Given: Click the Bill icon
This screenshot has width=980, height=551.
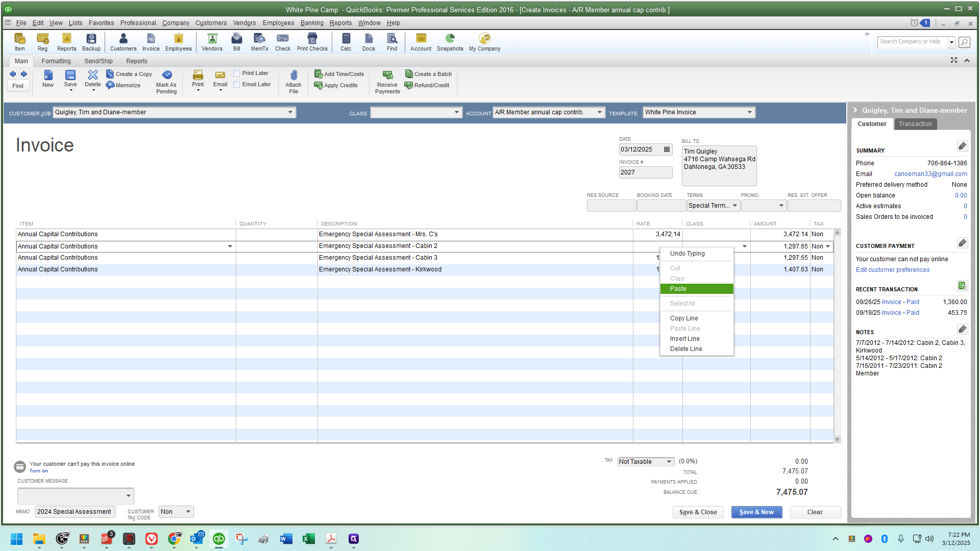Looking at the screenshot, I should click(x=236, y=42).
